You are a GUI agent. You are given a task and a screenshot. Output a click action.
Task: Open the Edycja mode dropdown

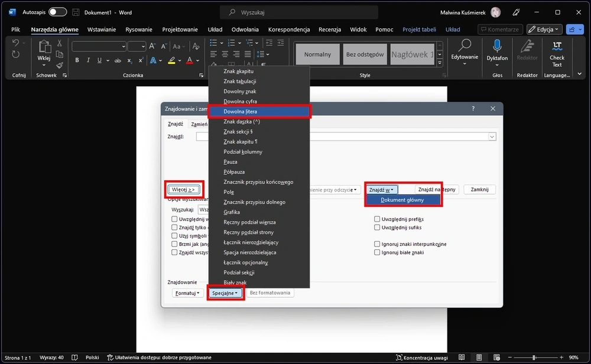pyautogui.click(x=544, y=30)
